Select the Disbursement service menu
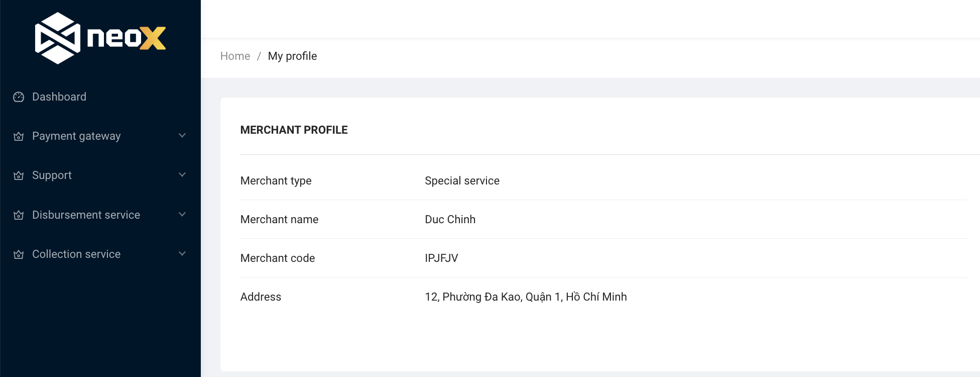 click(x=86, y=215)
